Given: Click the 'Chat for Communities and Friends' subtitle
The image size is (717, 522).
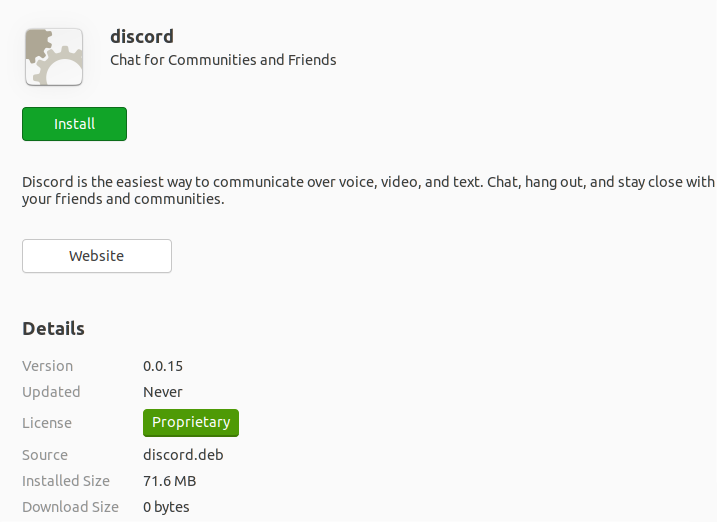Looking at the screenshot, I should point(223,60).
